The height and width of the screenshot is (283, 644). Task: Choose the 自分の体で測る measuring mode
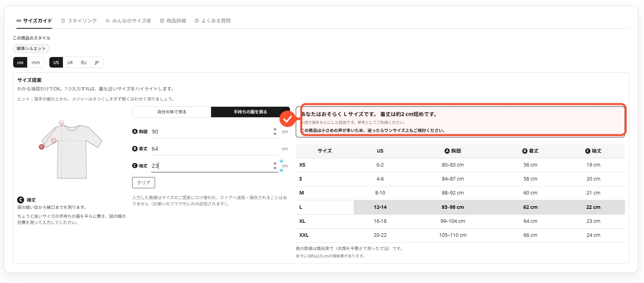point(172,112)
